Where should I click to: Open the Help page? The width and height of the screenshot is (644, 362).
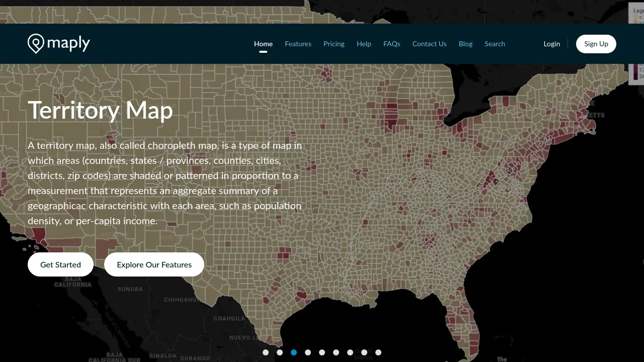[364, 44]
